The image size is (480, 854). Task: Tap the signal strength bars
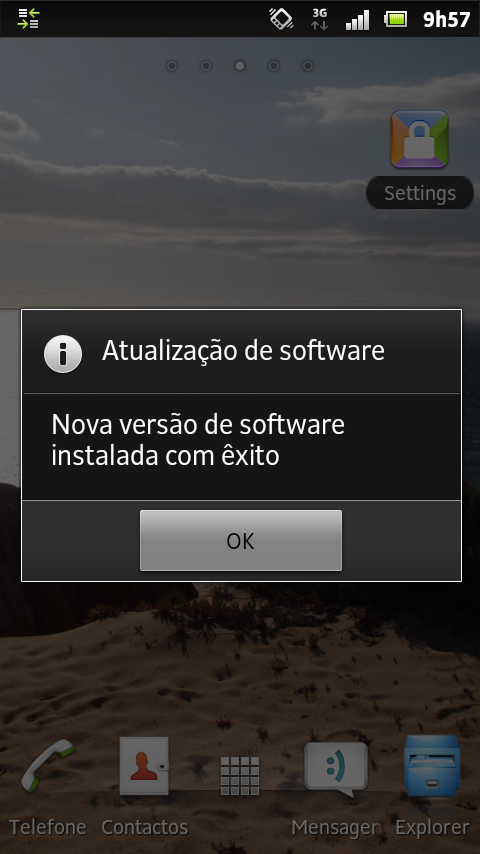(357, 20)
